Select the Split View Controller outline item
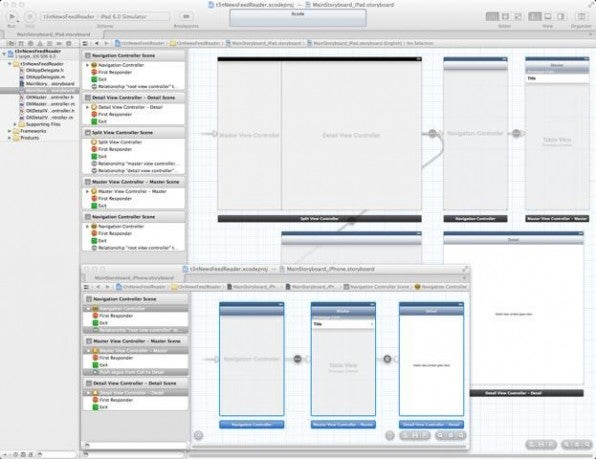This screenshot has height=459, width=596. click(116, 142)
